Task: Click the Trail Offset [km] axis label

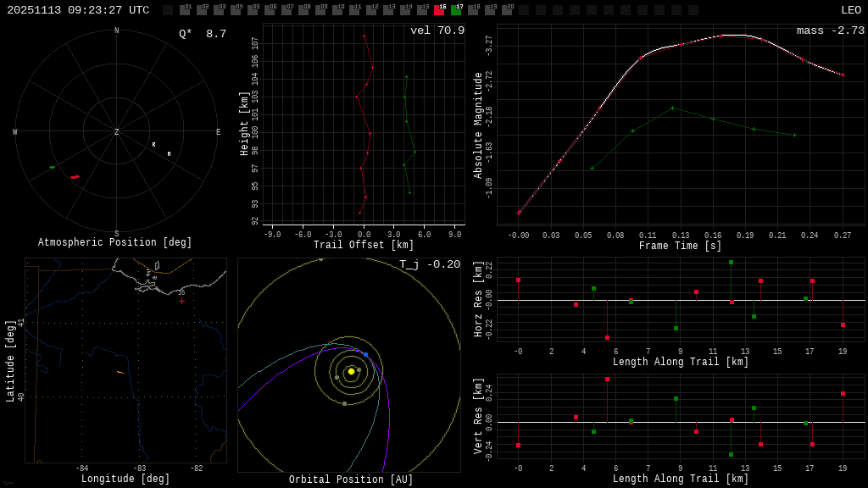Action: point(363,245)
